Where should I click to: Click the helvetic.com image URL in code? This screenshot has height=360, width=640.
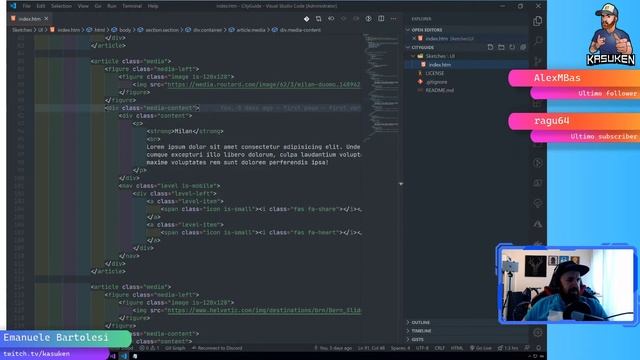click(x=264, y=310)
